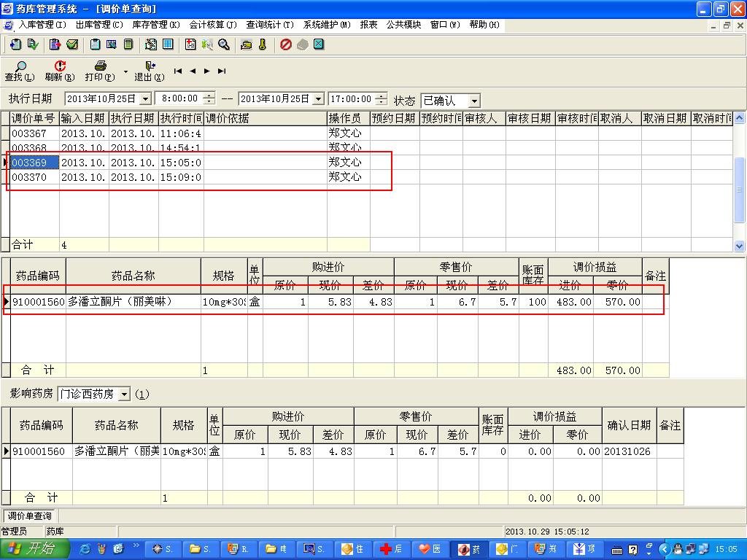Click 确认日期 value 20131026

point(629,451)
